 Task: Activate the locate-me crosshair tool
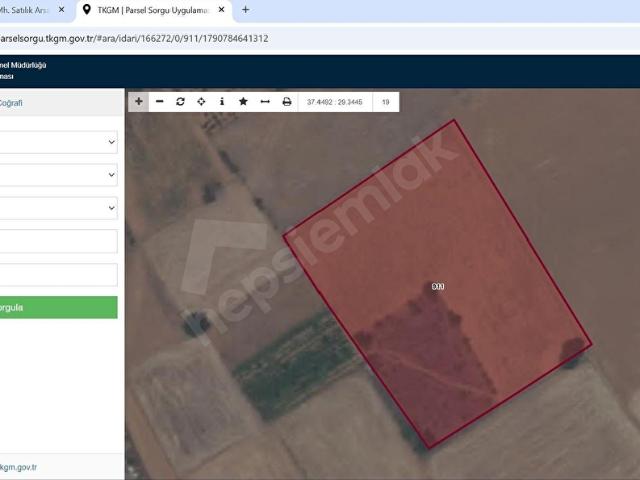201,102
